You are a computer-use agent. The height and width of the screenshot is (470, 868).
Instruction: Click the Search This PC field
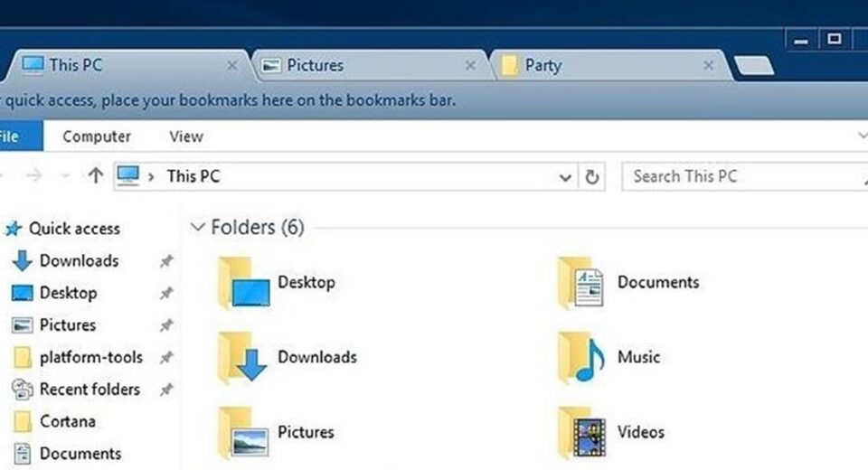tap(744, 176)
